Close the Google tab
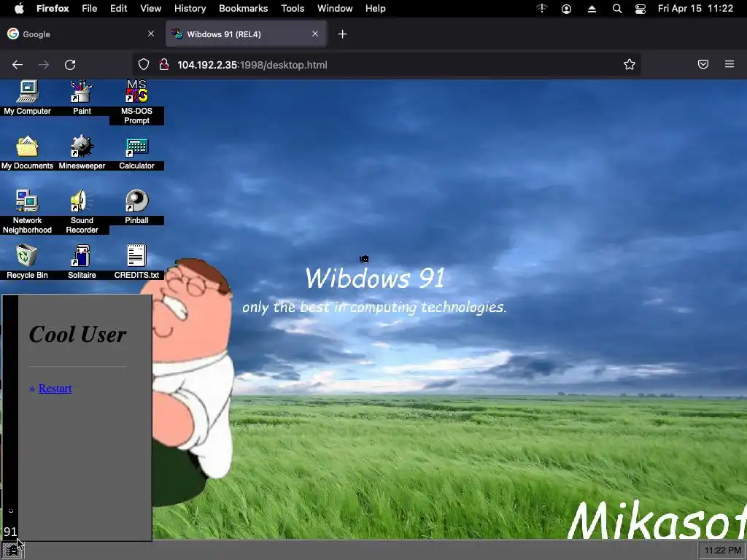Viewport: 747px width, 560px height. pyautogui.click(x=151, y=34)
